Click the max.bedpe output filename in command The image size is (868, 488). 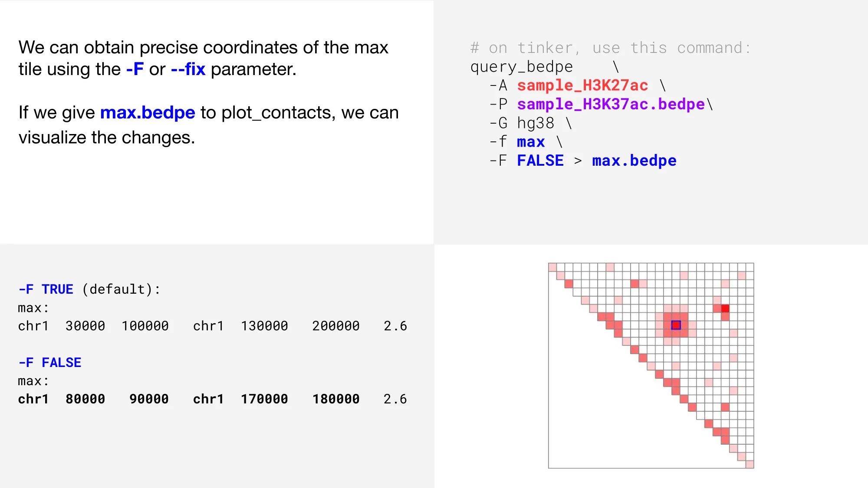[634, 161]
